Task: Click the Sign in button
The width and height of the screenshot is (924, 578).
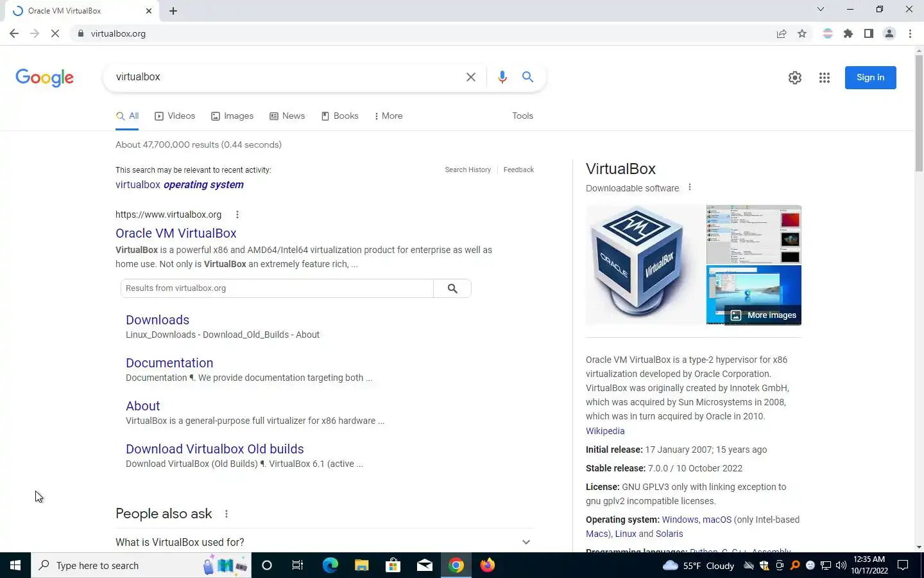Action: 870,78
